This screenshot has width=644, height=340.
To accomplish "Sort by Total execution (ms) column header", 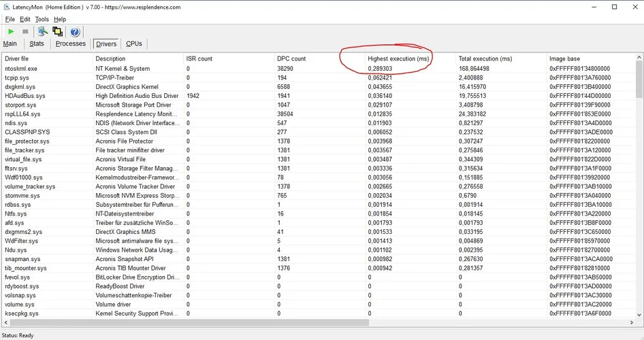I will [502, 58].
